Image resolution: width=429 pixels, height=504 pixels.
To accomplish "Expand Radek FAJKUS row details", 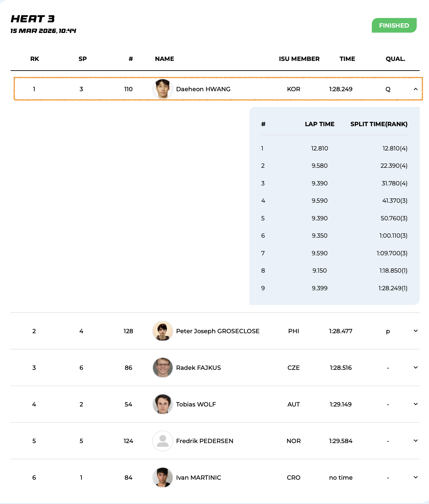I will pos(415,368).
